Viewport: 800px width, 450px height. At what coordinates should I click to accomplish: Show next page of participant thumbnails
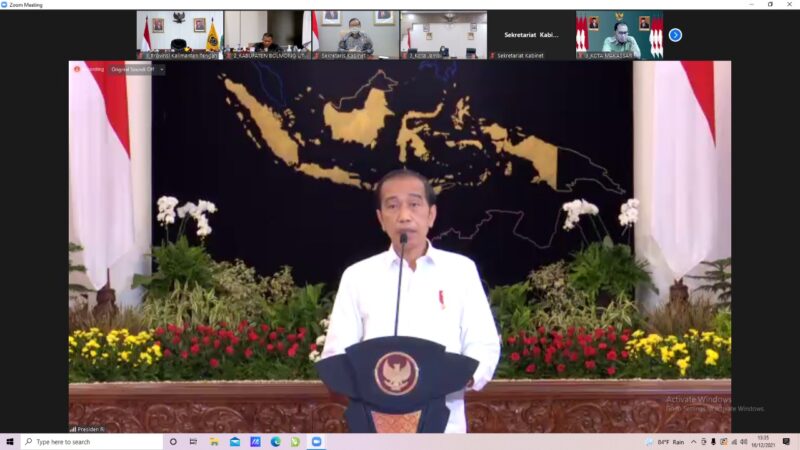pyautogui.click(x=675, y=35)
